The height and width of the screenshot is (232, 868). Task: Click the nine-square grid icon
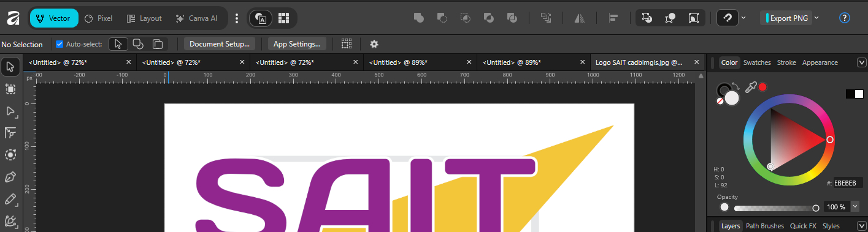283,18
